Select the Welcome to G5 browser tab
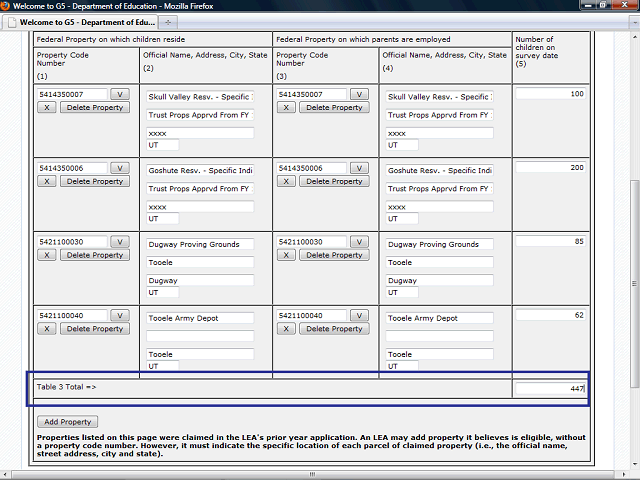Screen dimensions: 640x480 pos(81,22)
